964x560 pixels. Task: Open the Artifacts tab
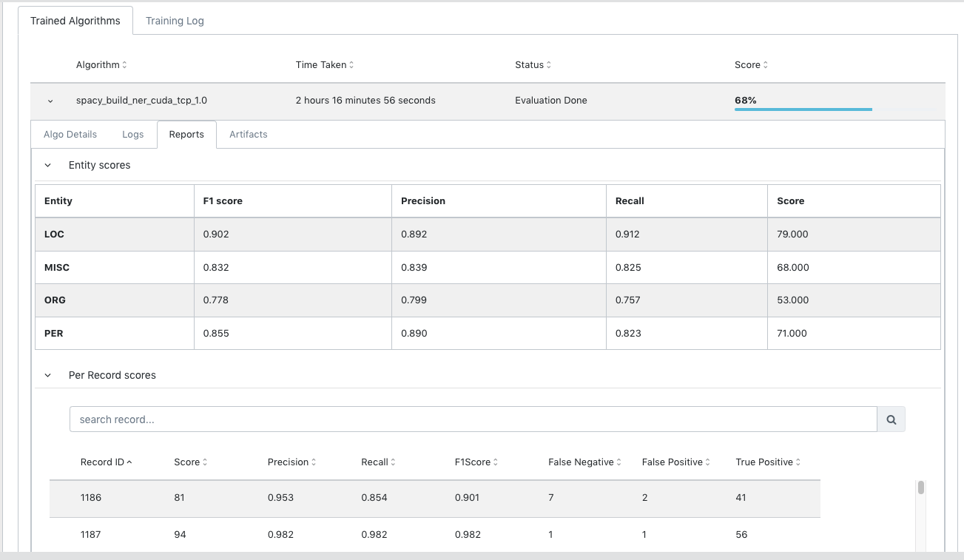[x=248, y=134]
